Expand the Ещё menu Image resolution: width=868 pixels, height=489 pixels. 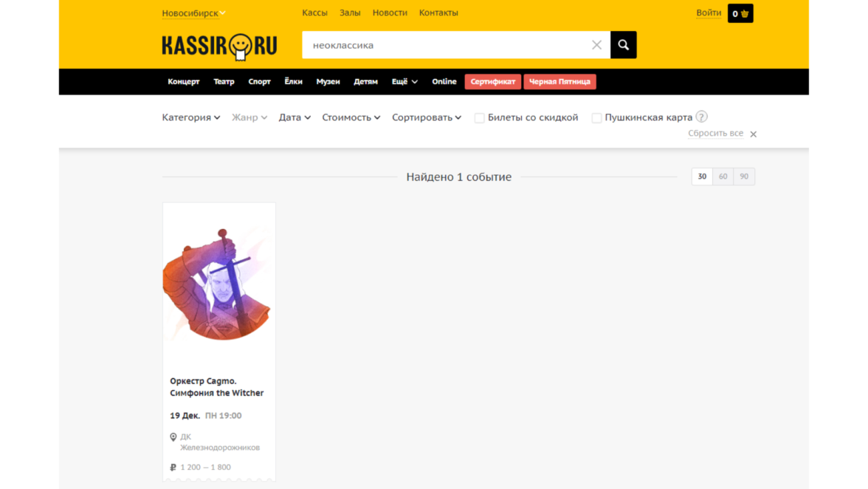(404, 81)
